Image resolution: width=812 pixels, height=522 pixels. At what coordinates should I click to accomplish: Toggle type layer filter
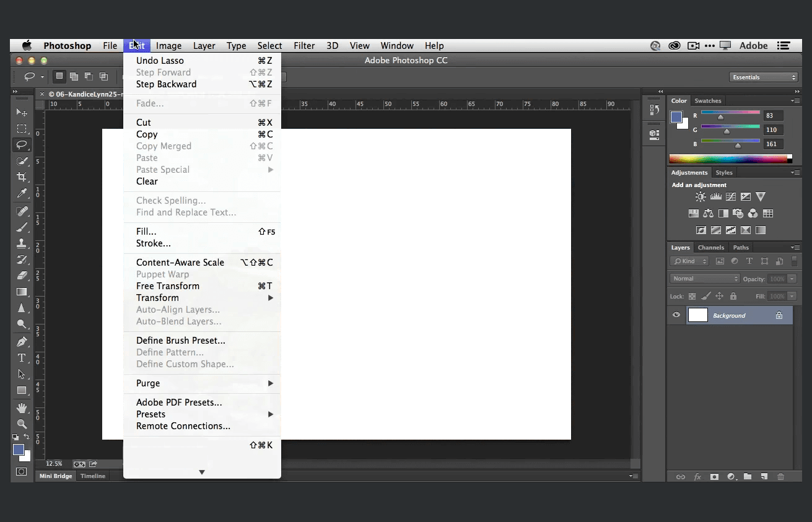[x=749, y=261]
